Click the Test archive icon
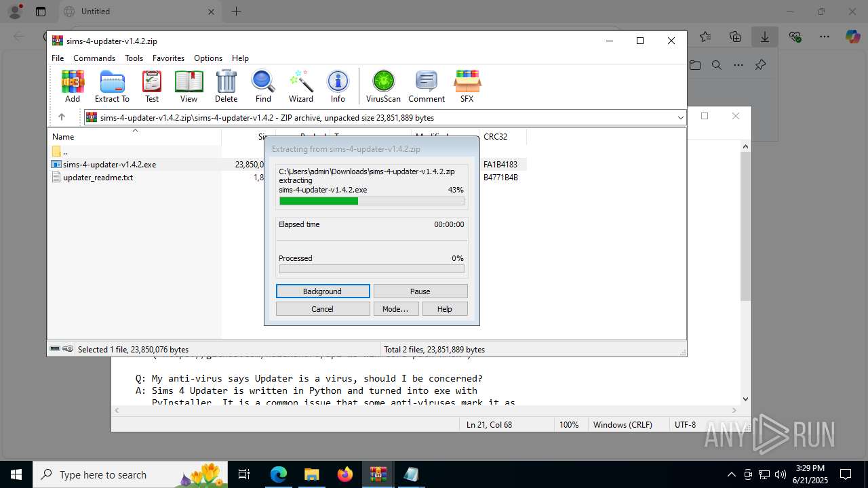The height and width of the screenshot is (488, 868). 152,86
